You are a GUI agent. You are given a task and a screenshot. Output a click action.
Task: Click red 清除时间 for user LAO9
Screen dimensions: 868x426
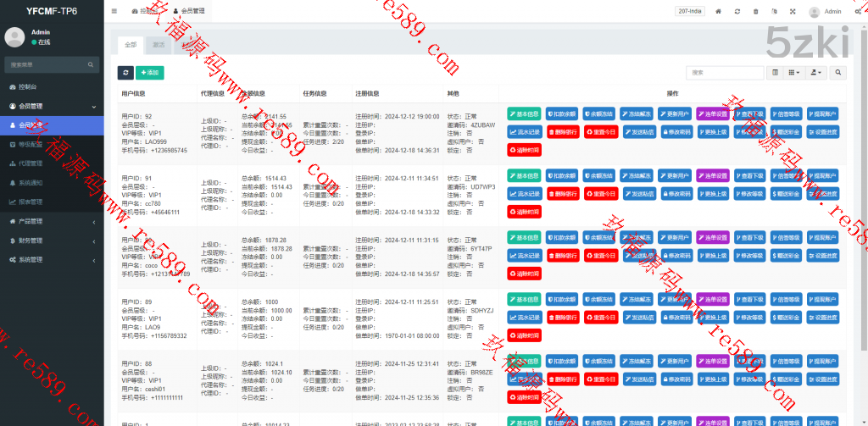pos(524,336)
